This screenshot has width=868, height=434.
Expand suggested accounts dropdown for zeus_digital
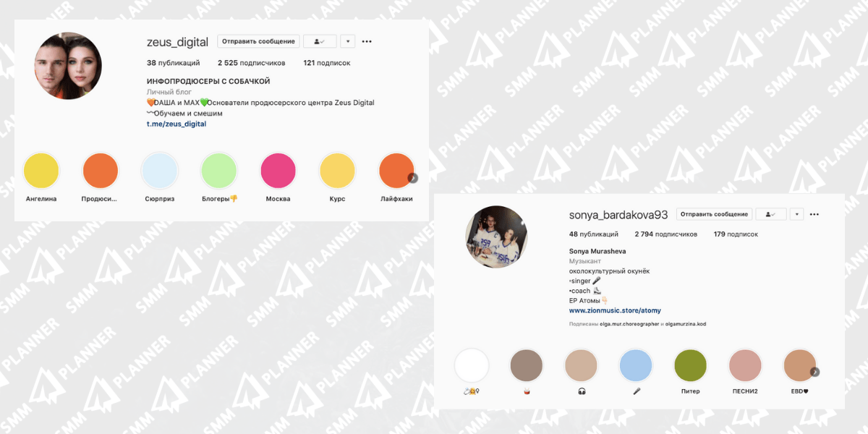(x=348, y=42)
